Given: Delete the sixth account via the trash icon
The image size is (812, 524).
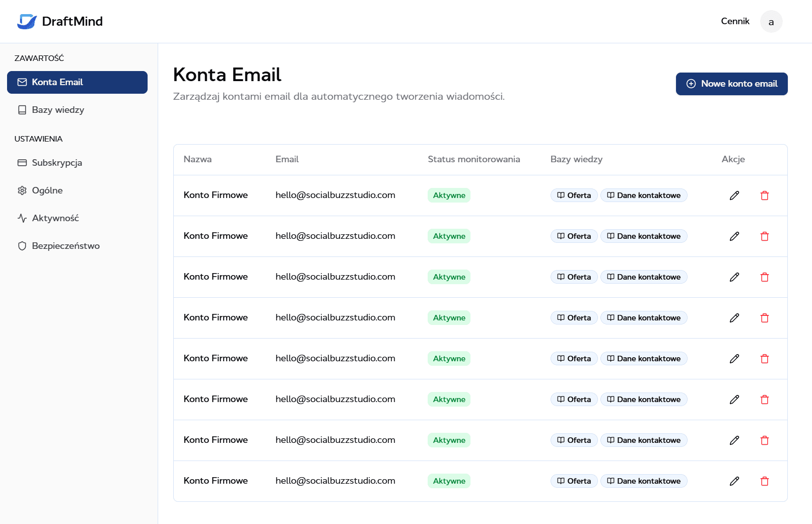Looking at the screenshot, I should (x=765, y=400).
